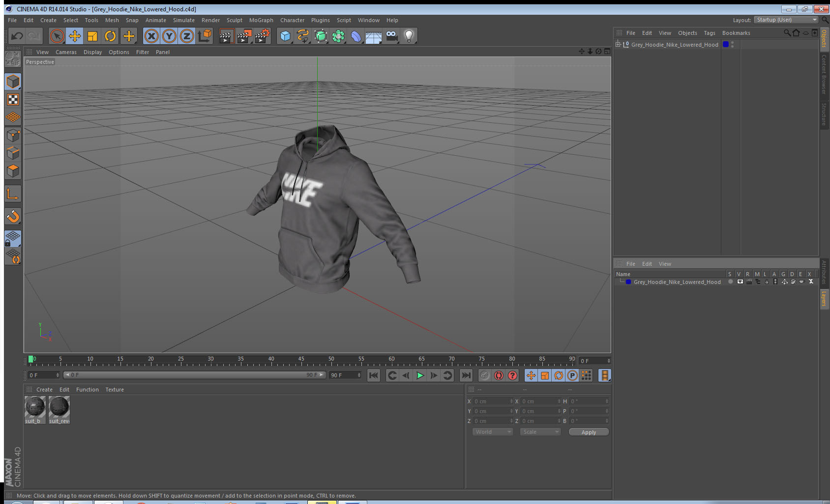
Task: Select the Scale tool in top toolbar
Action: [92, 36]
